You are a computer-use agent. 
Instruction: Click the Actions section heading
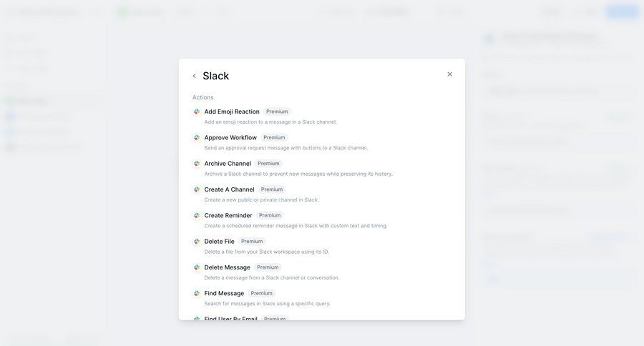(x=203, y=97)
